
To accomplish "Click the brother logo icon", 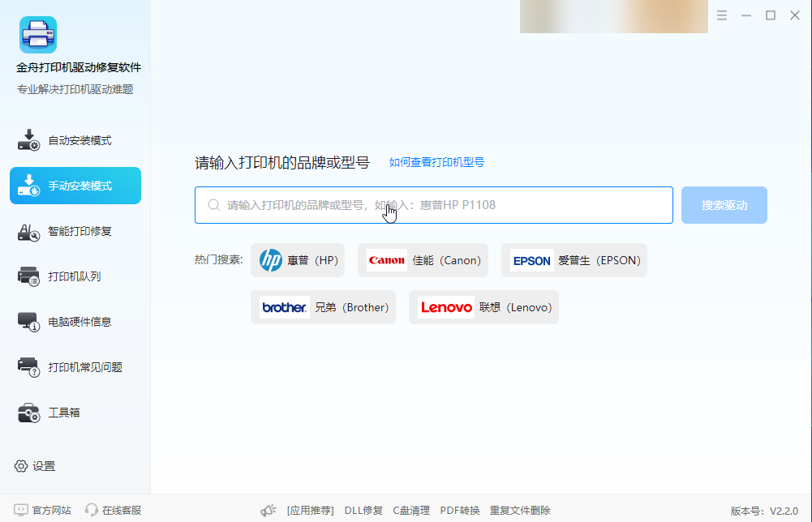I will pyautogui.click(x=284, y=307).
